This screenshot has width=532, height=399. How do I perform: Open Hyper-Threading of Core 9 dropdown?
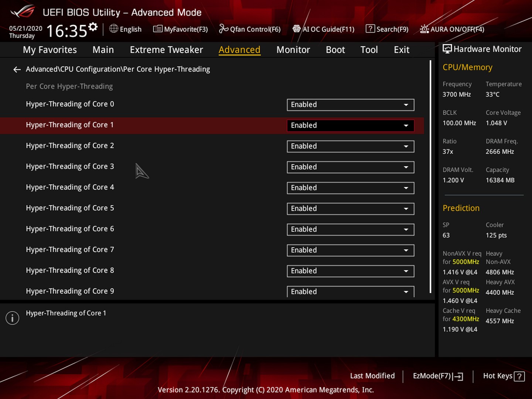[x=350, y=291]
